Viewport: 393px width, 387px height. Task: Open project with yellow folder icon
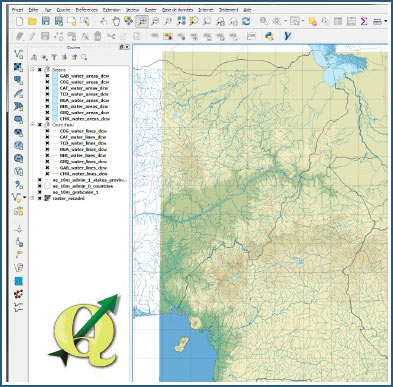32,21
